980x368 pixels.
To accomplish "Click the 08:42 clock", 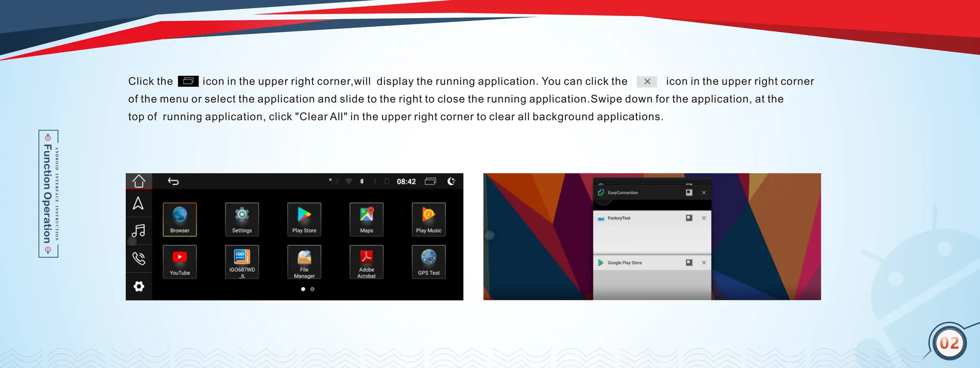I will (x=406, y=182).
